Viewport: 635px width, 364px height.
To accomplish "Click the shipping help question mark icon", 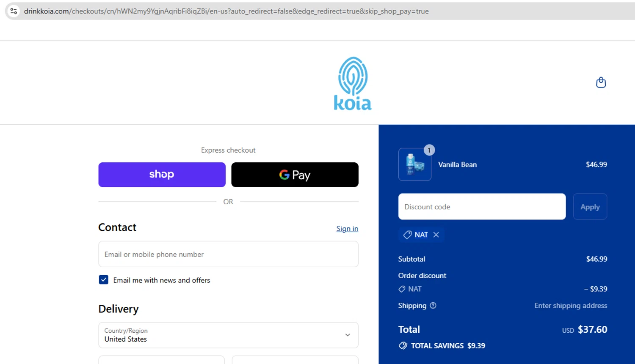I will (x=433, y=306).
